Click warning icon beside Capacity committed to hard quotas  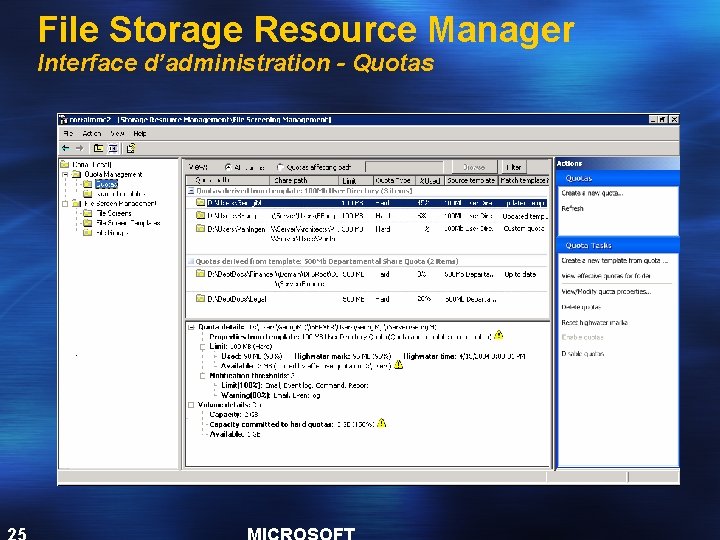[x=382, y=423]
